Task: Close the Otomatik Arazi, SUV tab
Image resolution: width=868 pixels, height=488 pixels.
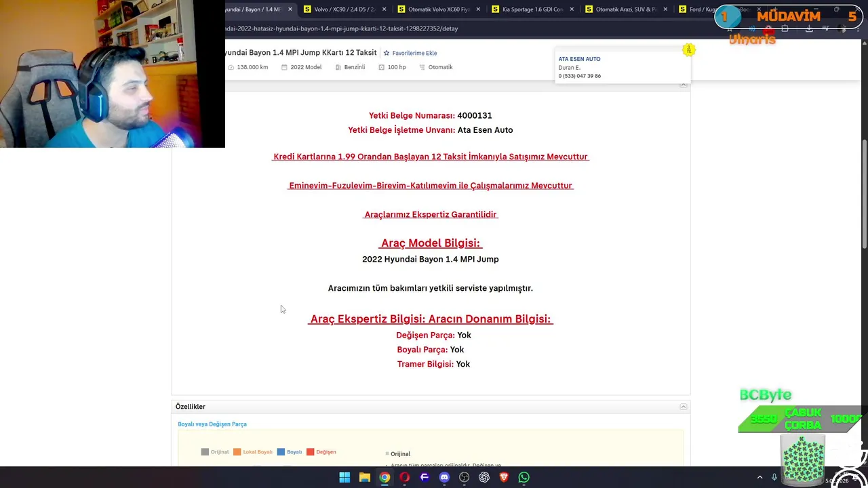Action: (x=665, y=9)
